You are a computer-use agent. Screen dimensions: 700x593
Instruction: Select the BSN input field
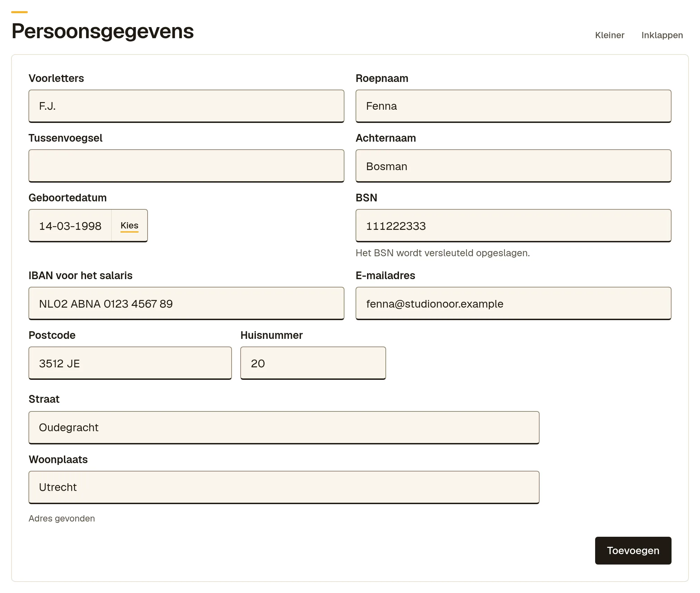tap(513, 226)
